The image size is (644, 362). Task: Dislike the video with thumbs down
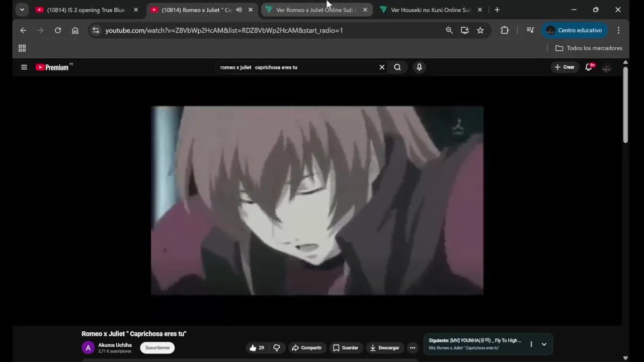pos(276,347)
